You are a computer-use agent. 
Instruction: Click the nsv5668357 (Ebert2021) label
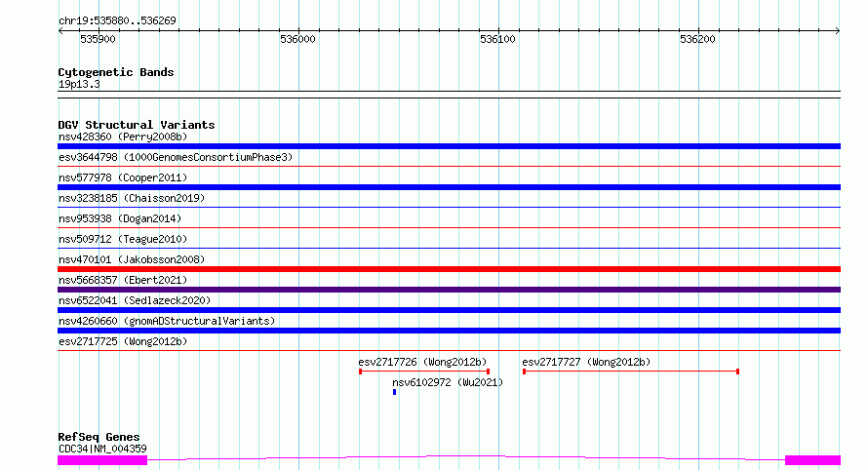point(123,280)
